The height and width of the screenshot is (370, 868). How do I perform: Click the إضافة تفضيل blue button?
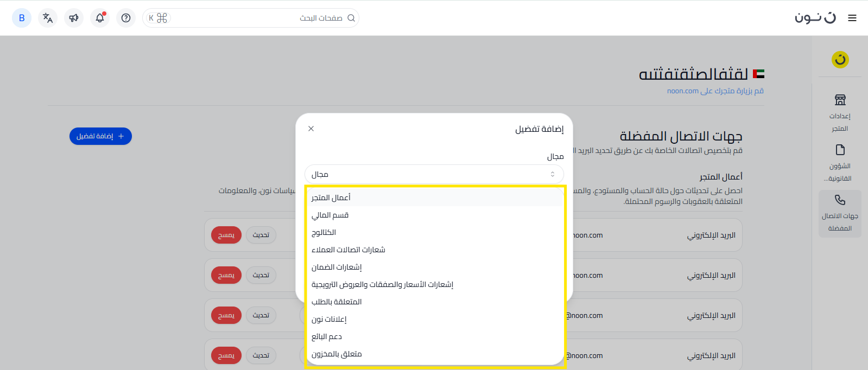coord(100,136)
